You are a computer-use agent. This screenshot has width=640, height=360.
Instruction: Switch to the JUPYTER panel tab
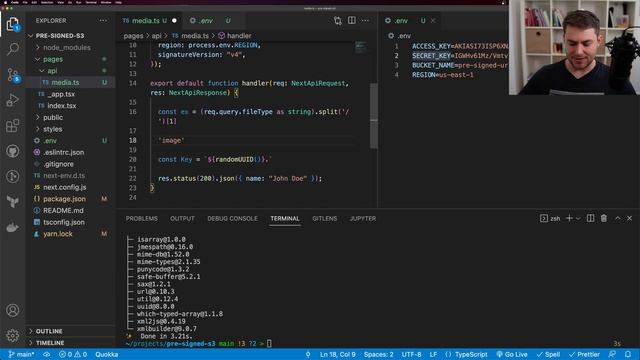coord(362,218)
